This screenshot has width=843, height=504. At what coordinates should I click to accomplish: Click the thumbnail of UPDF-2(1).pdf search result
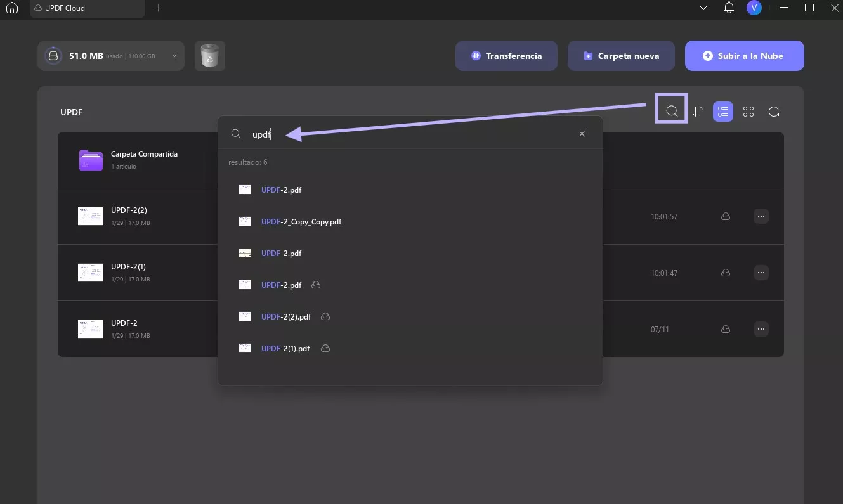(x=245, y=348)
